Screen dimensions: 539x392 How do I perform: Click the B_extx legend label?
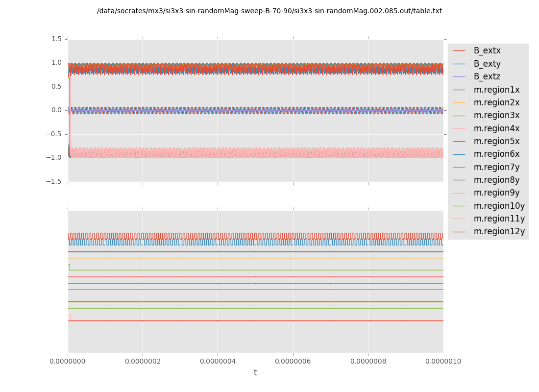487,51
